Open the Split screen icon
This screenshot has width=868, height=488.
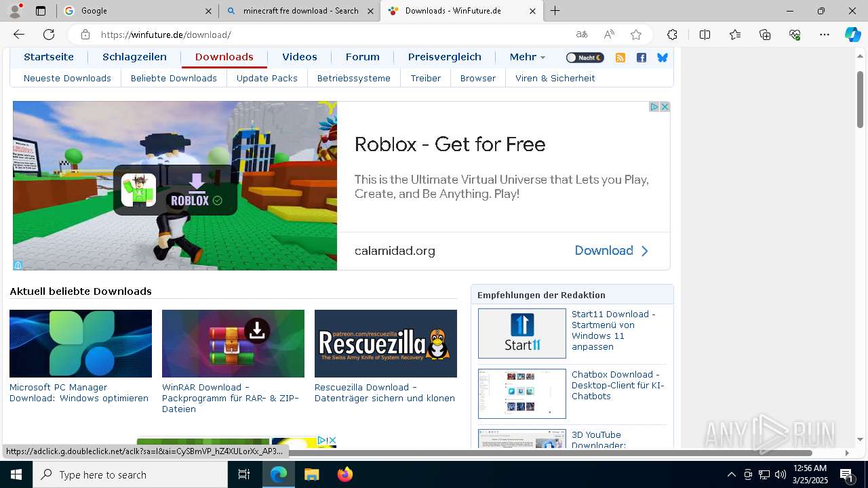click(x=705, y=35)
